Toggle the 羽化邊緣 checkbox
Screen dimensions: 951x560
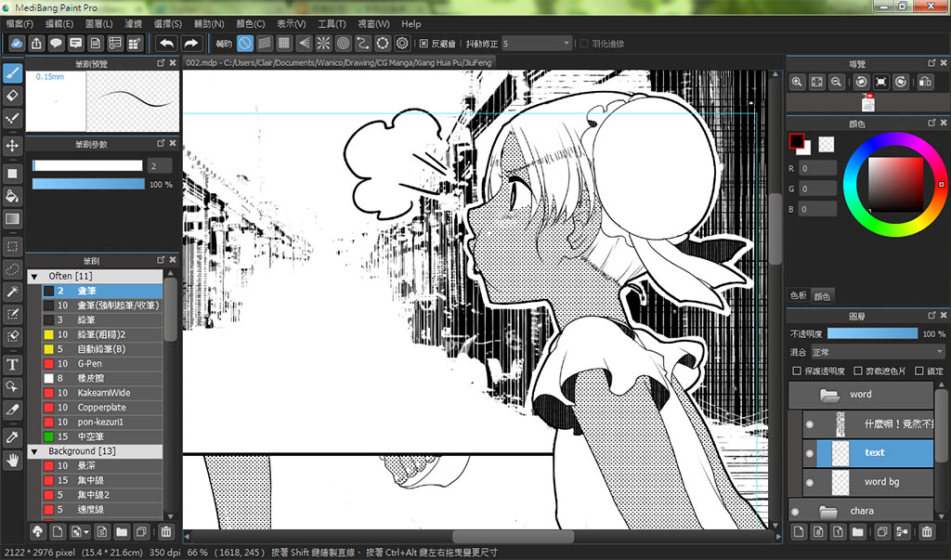[583, 43]
